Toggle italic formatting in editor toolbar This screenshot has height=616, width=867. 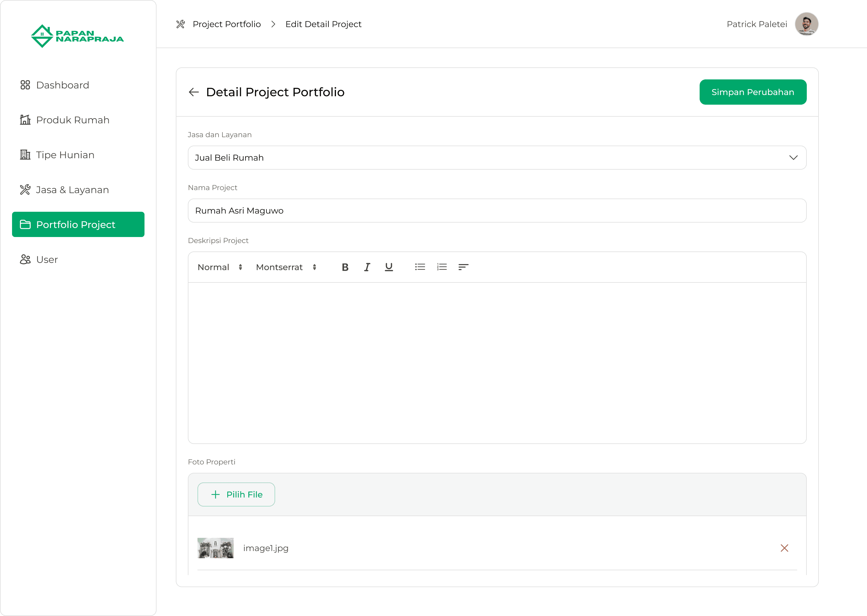click(367, 267)
